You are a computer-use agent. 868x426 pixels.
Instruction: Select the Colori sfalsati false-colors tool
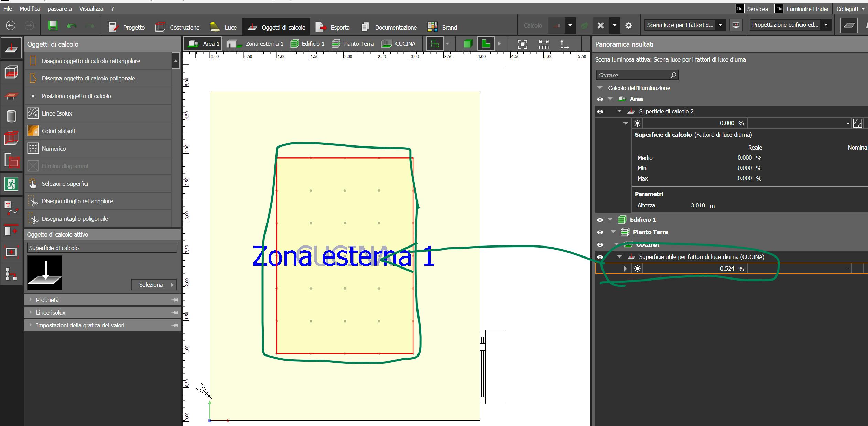(x=58, y=131)
